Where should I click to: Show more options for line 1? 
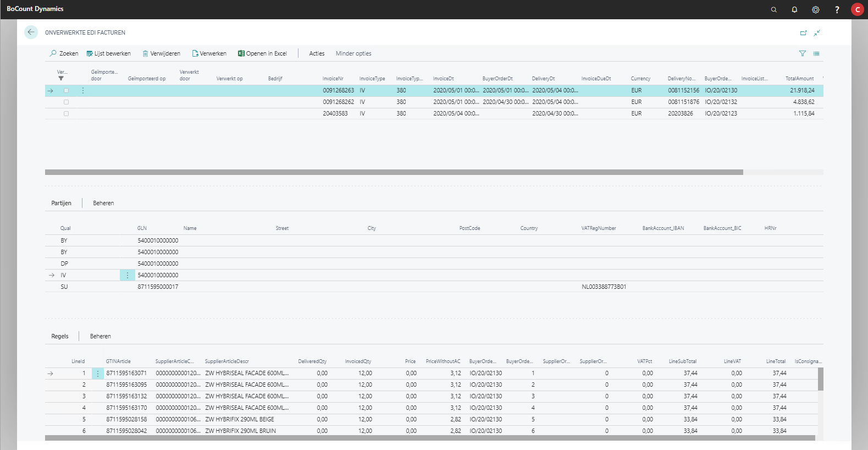coord(98,374)
